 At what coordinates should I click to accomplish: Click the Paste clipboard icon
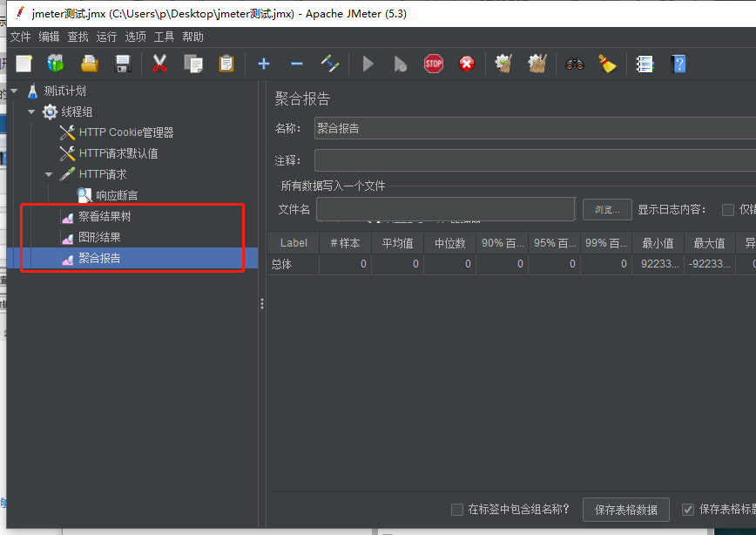tap(226, 64)
